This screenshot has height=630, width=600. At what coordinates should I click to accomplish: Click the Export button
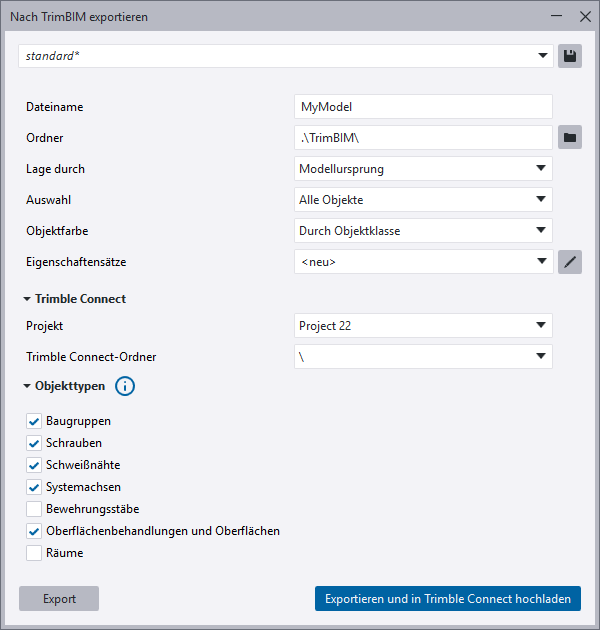[x=59, y=599]
